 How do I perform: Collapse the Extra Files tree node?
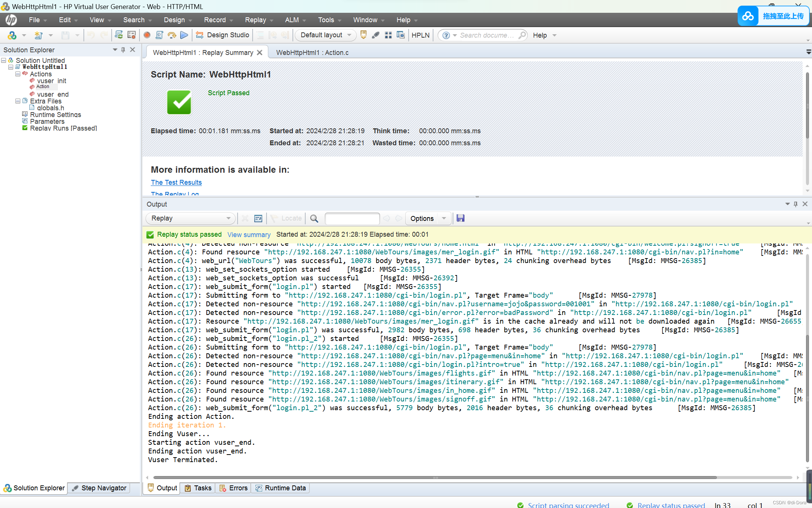[18, 101]
